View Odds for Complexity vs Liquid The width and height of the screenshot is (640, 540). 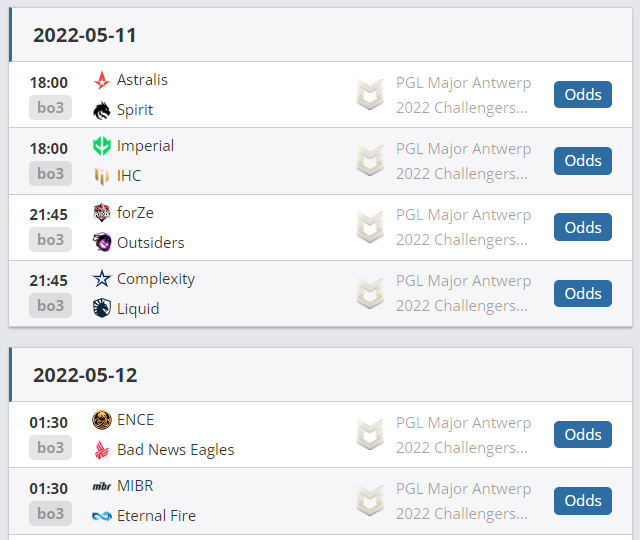click(583, 294)
